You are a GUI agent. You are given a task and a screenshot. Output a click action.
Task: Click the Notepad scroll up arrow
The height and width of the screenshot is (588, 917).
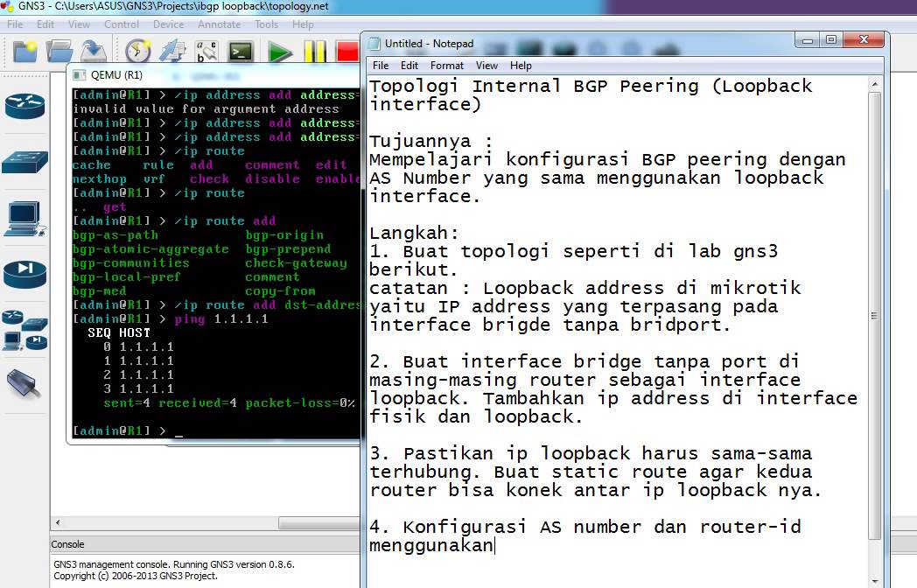(x=875, y=84)
